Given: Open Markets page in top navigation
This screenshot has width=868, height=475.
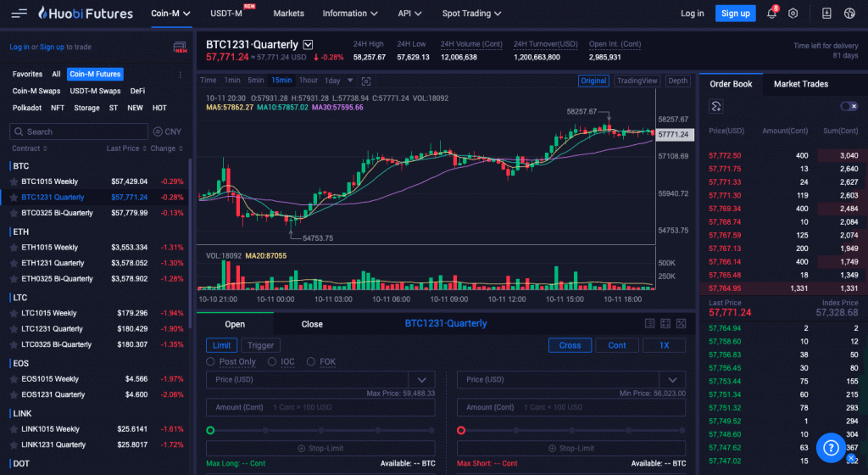Looking at the screenshot, I should [x=288, y=14].
